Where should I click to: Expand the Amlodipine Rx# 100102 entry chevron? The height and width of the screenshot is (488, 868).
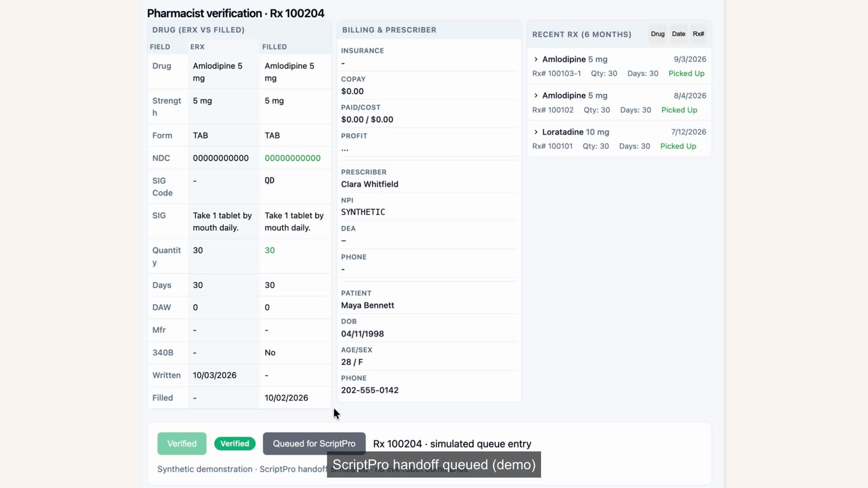(x=536, y=95)
